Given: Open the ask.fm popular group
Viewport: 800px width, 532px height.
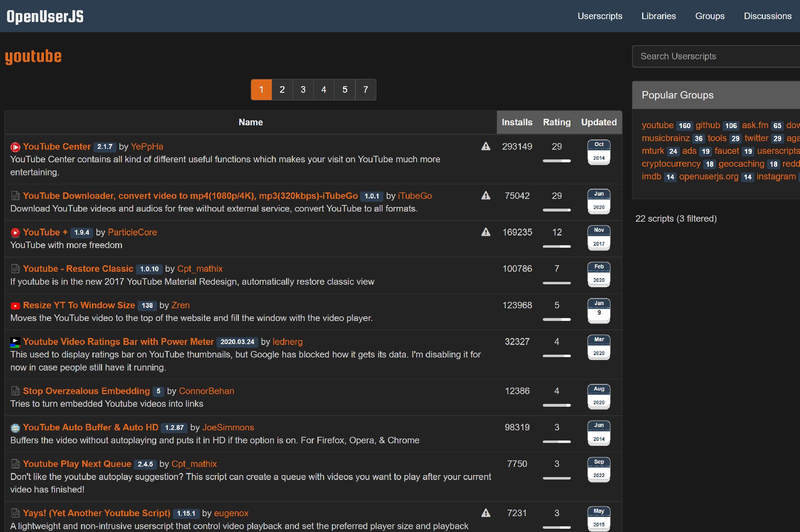Looking at the screenshot, I should coord(755,125).
